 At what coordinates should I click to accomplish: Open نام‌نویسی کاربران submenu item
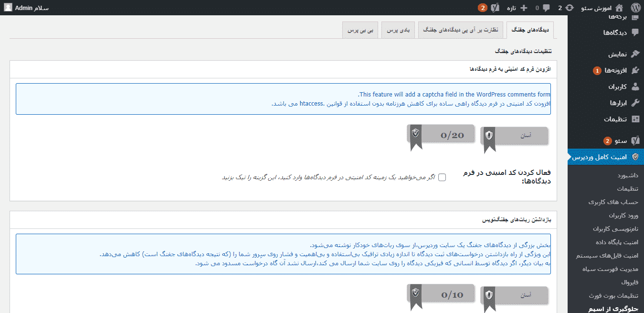tap(615, 229)
